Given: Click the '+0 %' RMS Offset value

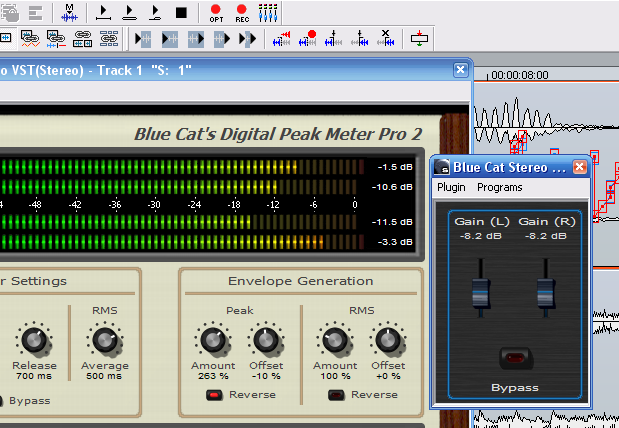Looking at the screenshot, I should pyautogui.click(x=388, y=376).
